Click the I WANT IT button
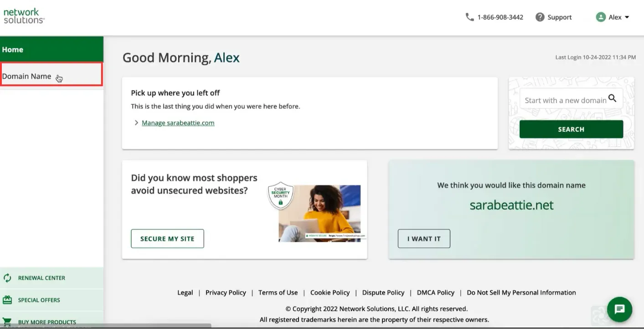This screenshot has height=329, width=644. 424,239
